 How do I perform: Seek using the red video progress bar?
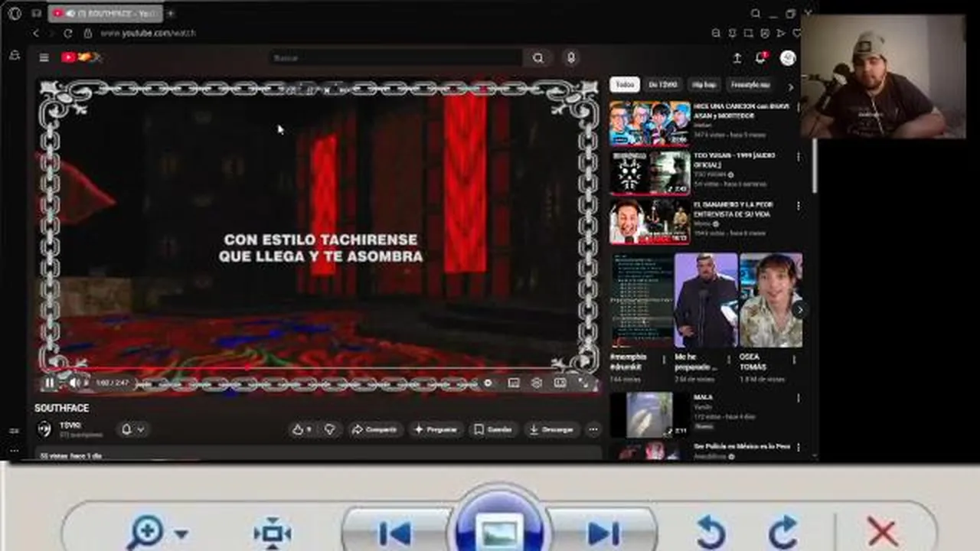[x=318, y=368]
